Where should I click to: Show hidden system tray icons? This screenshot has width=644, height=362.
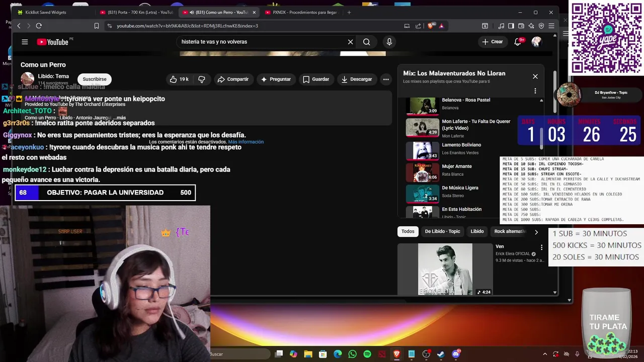544,354
